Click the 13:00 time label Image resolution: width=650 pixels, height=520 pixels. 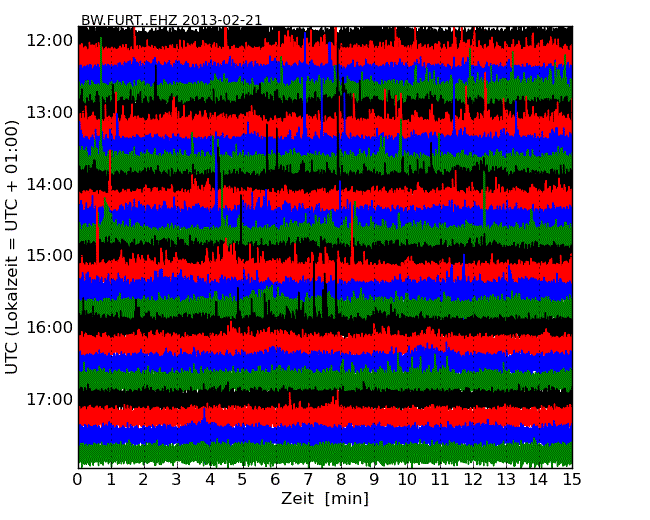[50, 112]
